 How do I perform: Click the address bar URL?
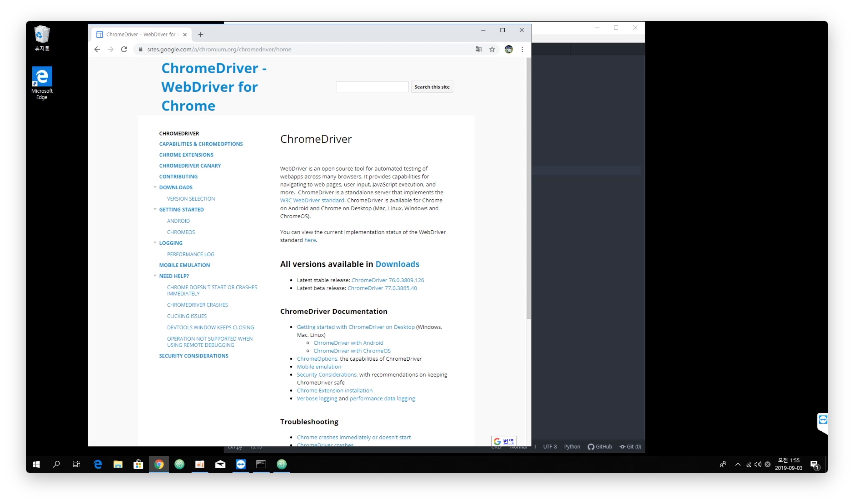click(219, 49)
